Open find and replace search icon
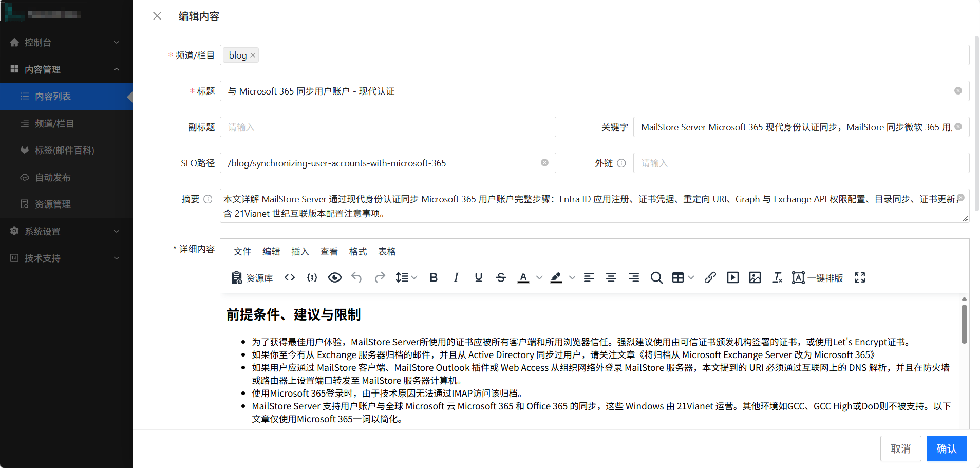The height and width of the screenshot is (468, 980). pyautogui.click(x=656, y=278)
